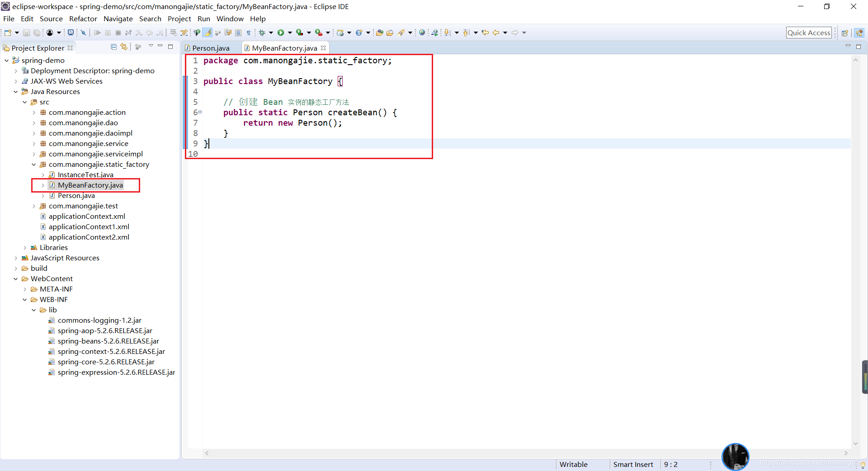Close the Project Explorer view tab
The image size is (868, 471).
[70, 48]
